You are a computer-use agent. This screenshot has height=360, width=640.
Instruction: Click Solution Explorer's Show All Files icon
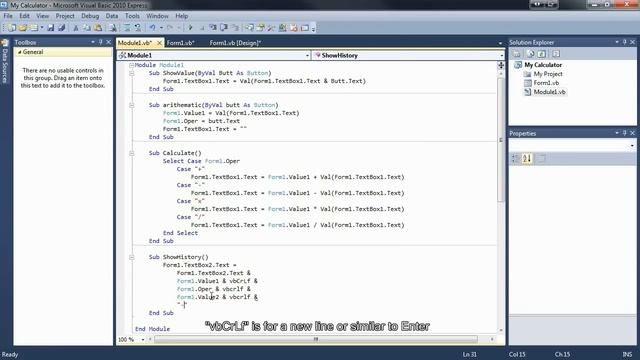(530, 54)
